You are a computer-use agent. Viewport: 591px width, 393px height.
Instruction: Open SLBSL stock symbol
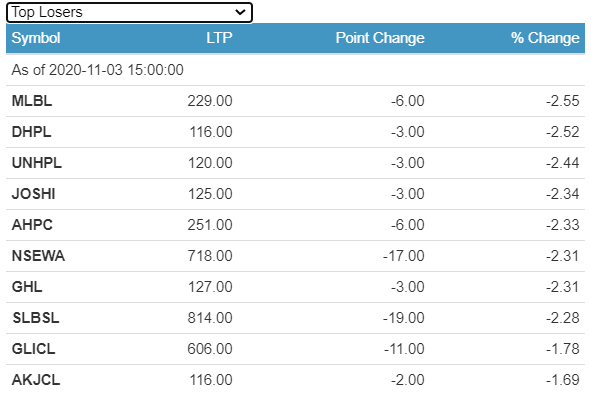pos(36,318)
